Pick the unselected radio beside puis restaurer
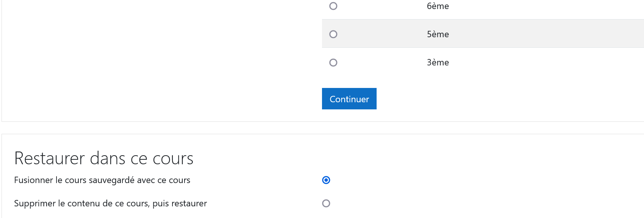This screenshot has width=644, height=218. click(326, 203)
